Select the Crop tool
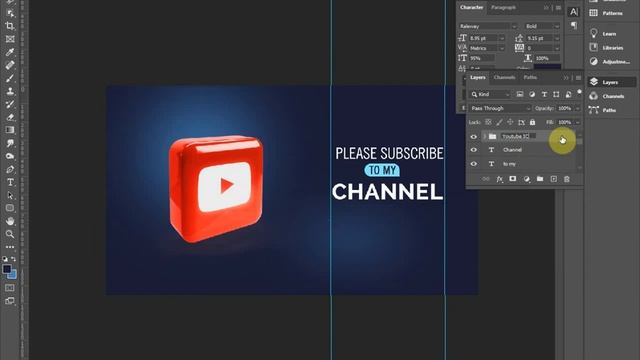Image resolution: width=640 pixels, height=360 pixels. [x=10, y=26]
